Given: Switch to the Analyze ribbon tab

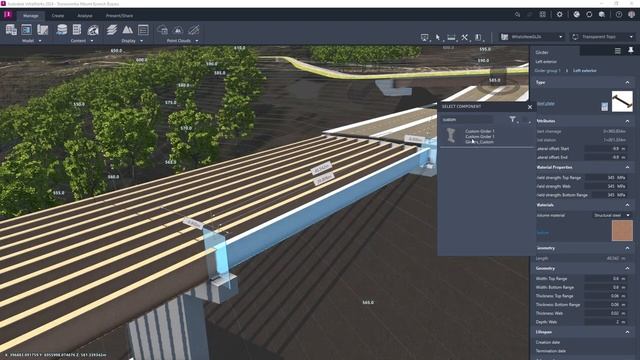Looking at the screenshot, I should [x=85, y=16].
